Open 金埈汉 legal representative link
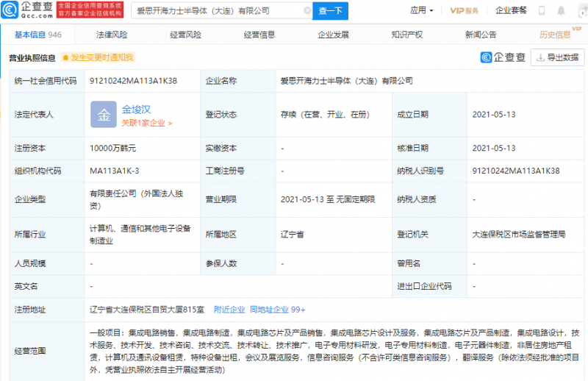The image size is (588, 381). tap(137, 108)
